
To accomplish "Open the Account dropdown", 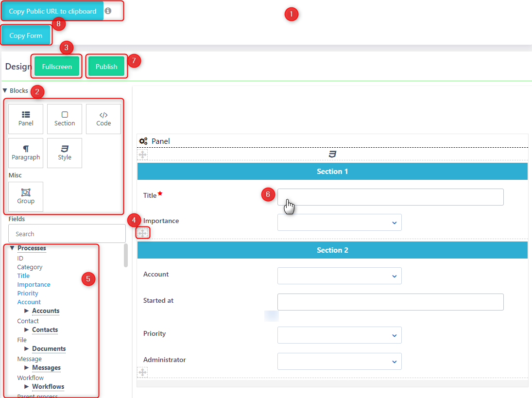I will (x=340, y=276).
